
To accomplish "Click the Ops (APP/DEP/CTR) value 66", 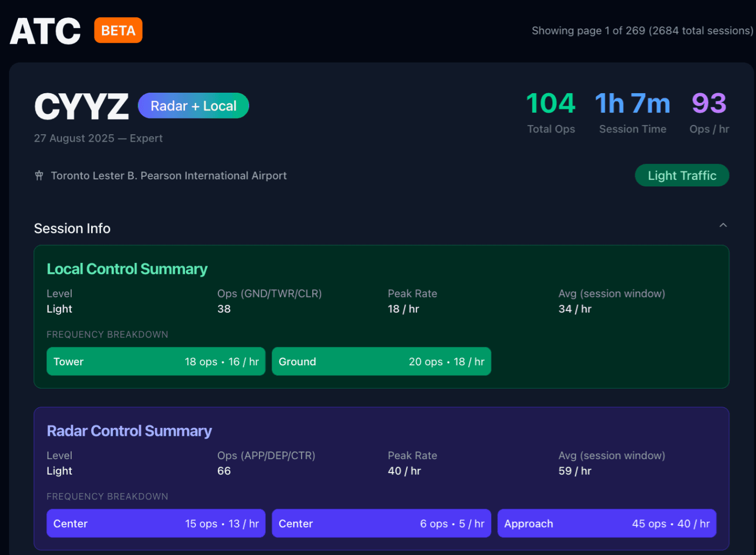I will 224,471.
